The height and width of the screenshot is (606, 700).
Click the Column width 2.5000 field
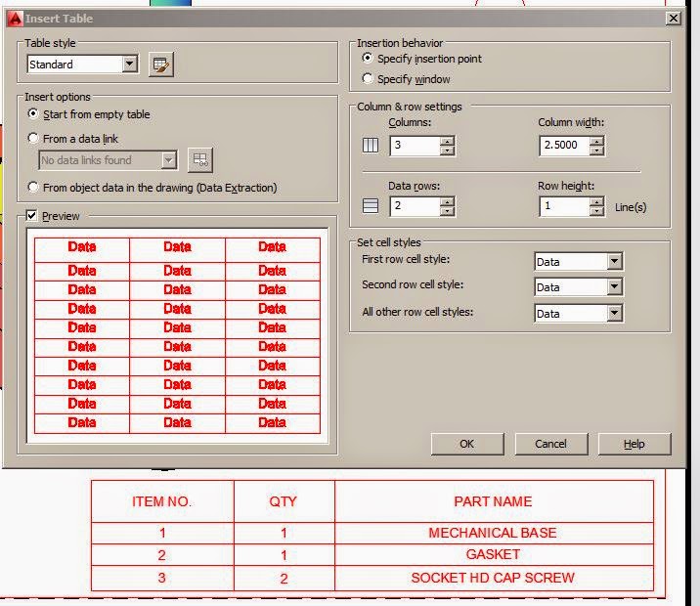click(564, 146)
